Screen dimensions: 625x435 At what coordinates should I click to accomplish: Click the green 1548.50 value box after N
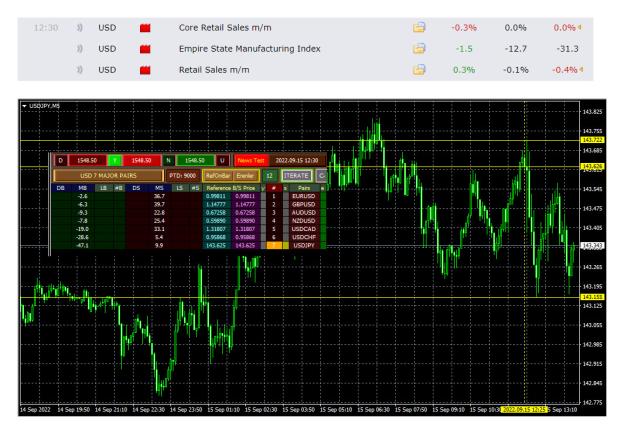(195, 160)
